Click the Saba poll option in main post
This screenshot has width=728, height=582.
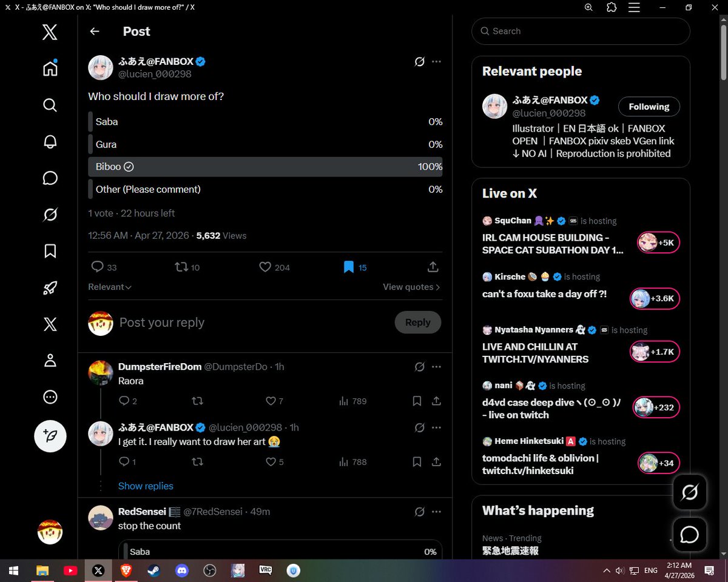pos(265,122)
